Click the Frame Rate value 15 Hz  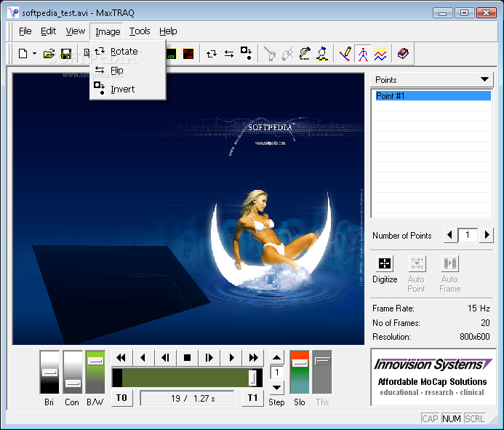[x=479, y=308]
